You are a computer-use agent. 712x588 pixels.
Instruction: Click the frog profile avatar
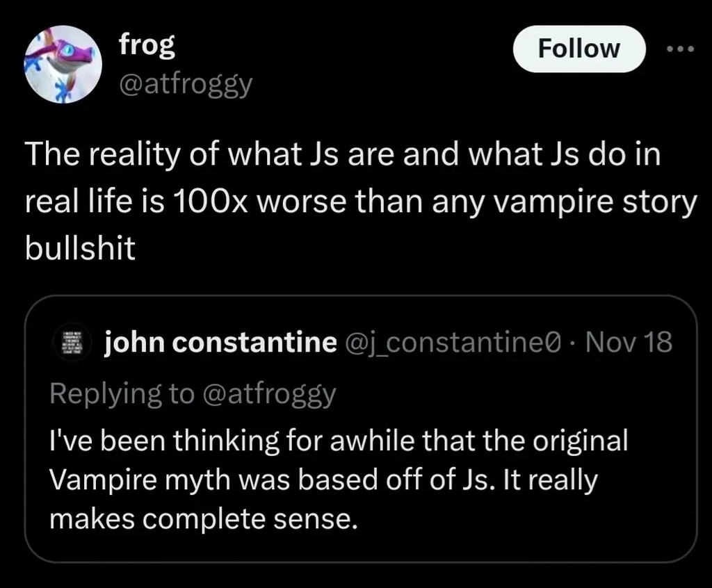pyautogui.click(x=63, y=65)
